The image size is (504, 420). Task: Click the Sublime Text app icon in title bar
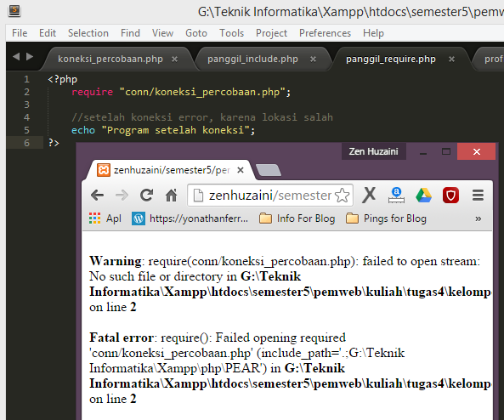pos(14,10)
